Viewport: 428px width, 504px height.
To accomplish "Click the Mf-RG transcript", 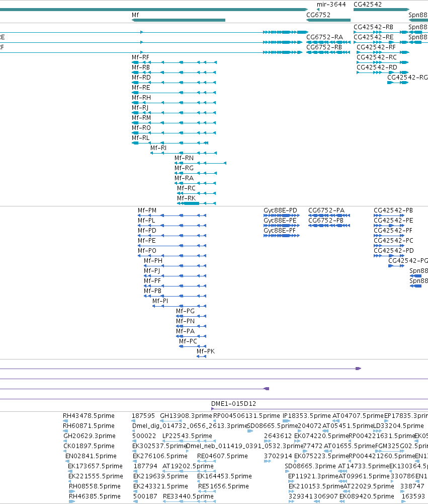I will (x=196, y=173).
